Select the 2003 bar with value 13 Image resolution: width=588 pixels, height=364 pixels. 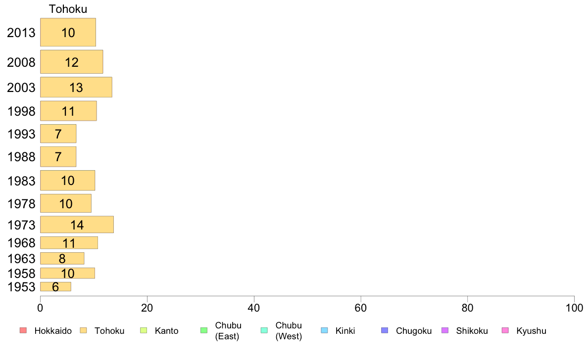[x=76, y=87]
